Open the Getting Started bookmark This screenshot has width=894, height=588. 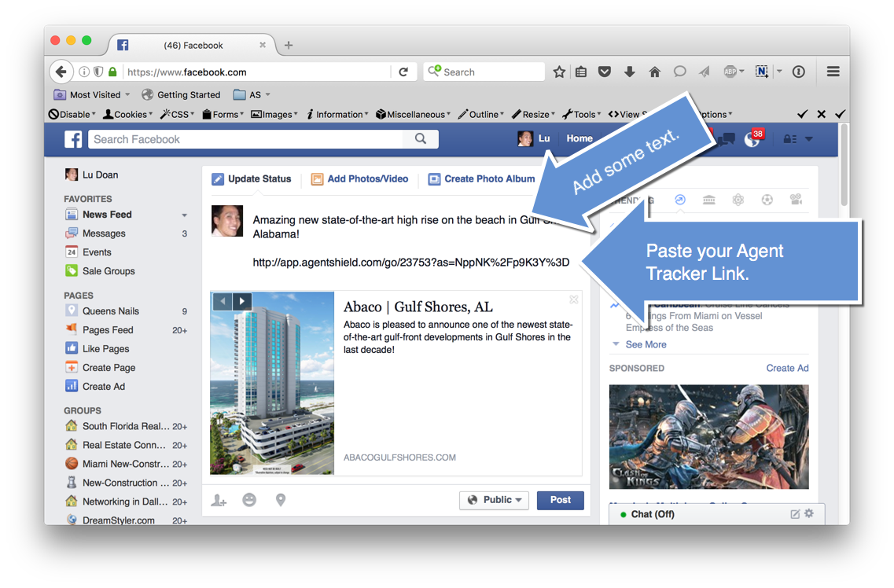[x=181, y=94]
